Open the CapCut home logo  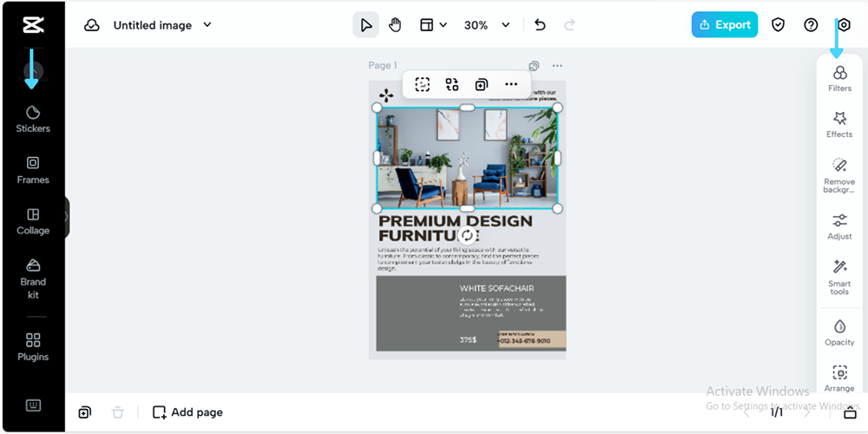[x=33, y=25]
